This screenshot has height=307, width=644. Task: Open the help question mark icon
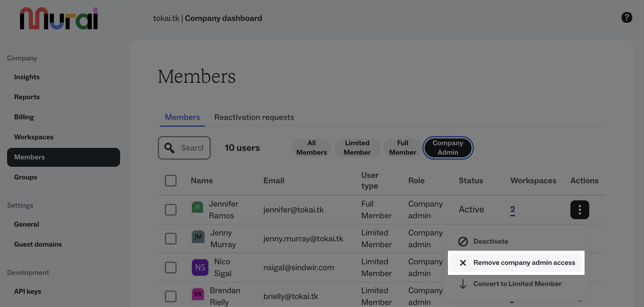[x=627, y=17]
